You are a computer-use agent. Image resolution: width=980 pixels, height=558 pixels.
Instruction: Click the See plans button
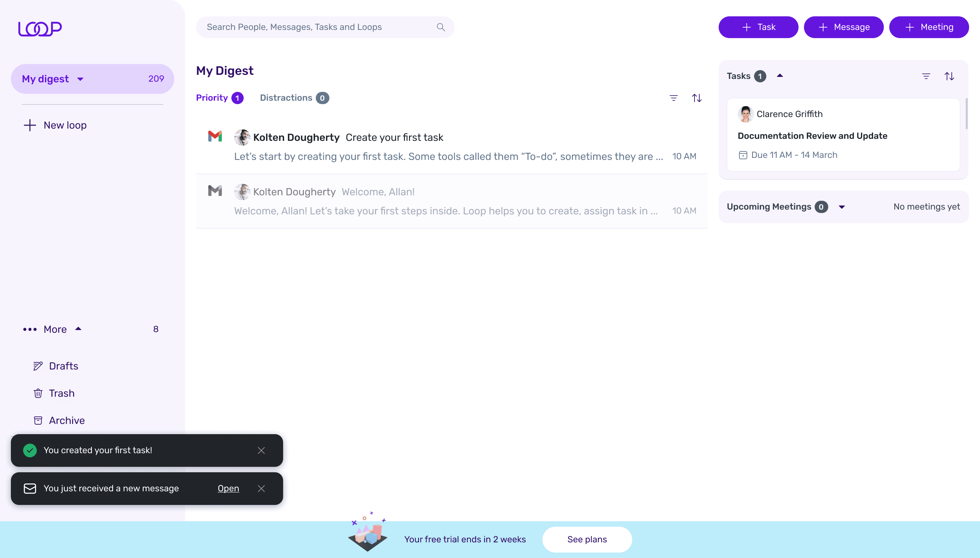587,539
